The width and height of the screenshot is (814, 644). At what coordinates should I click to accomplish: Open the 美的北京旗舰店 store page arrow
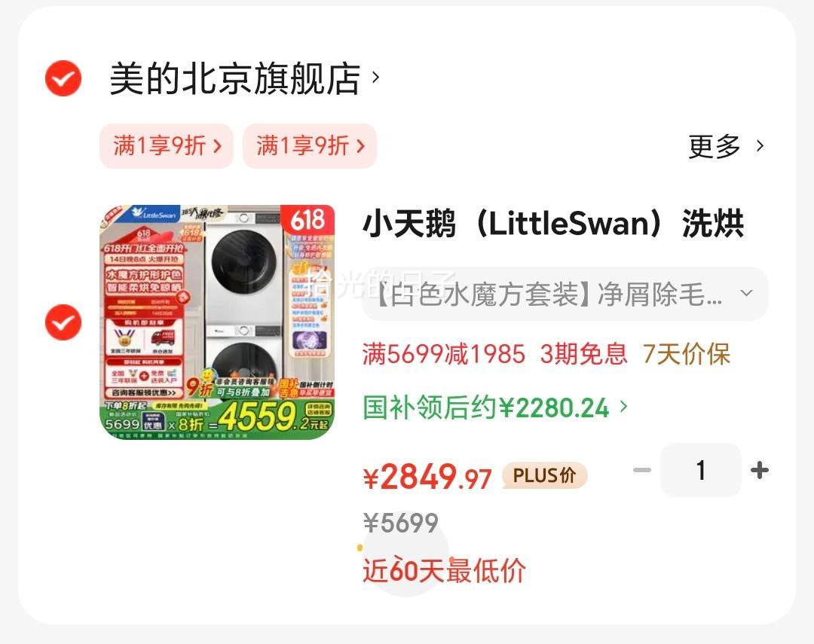pos(375,78)
